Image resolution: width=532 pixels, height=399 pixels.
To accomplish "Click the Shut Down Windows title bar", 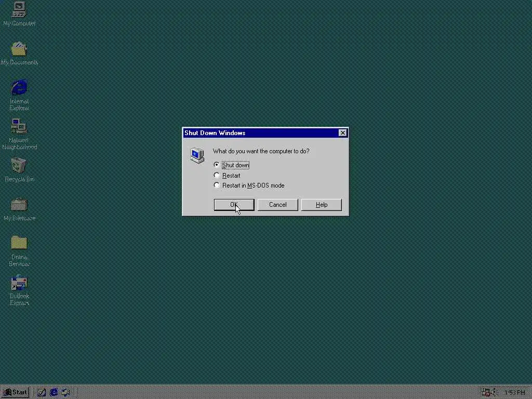I will click(265, 133).
